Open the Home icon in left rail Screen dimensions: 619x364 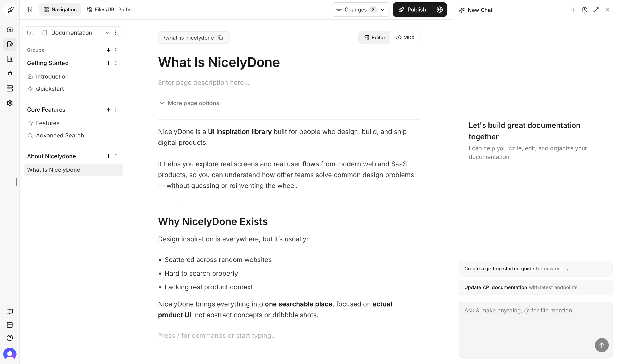10,29
